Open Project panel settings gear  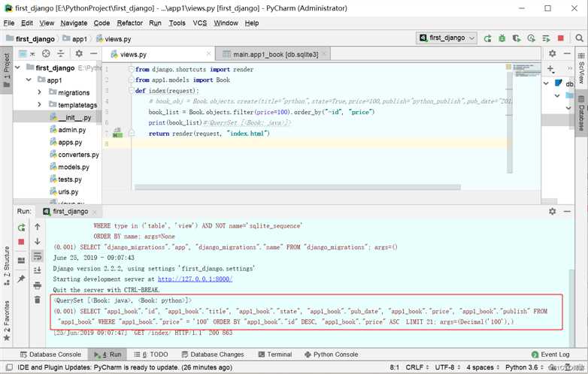(79, 53)
